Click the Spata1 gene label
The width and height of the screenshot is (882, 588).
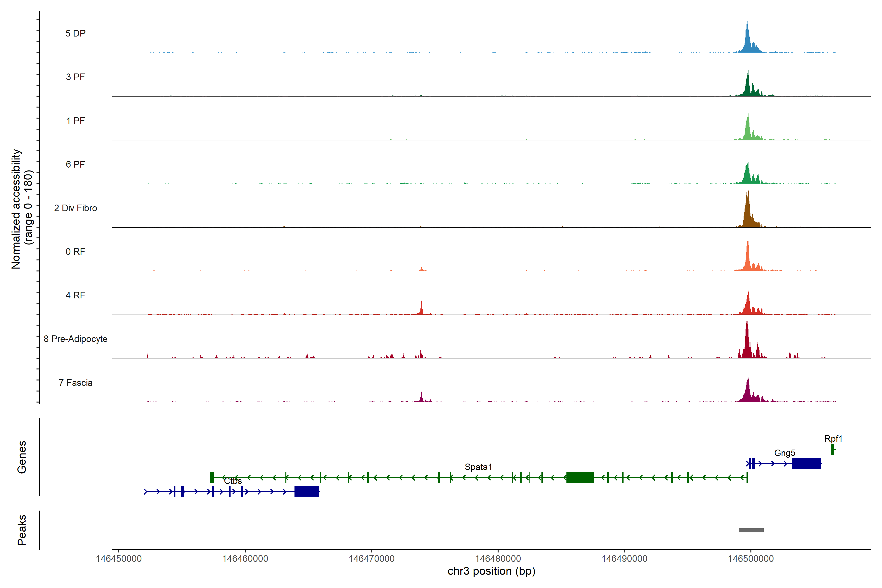pos(478,466)
